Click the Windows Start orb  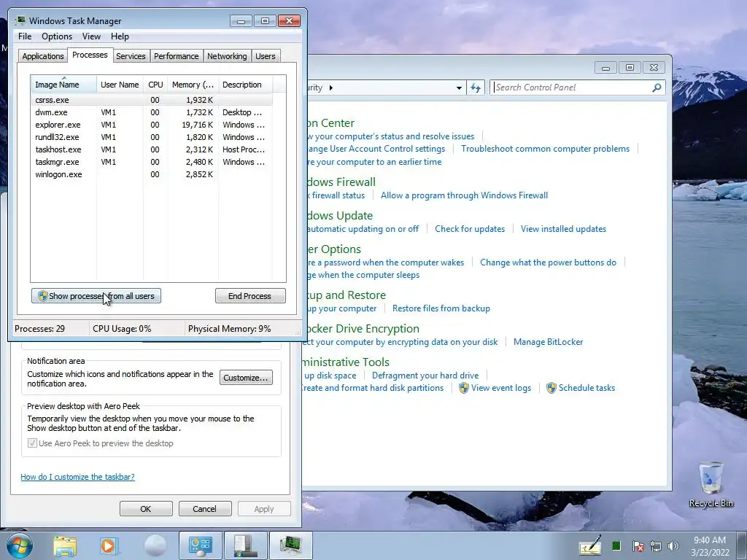20,545
